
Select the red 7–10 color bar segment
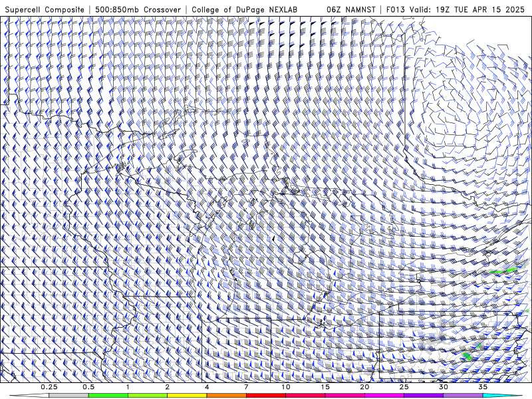tap(266, 396)
